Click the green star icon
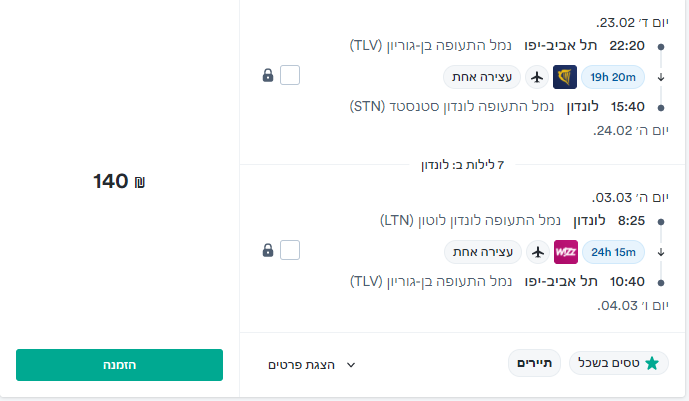The height and width of the screenshot is (401, 689). [652, 364]
